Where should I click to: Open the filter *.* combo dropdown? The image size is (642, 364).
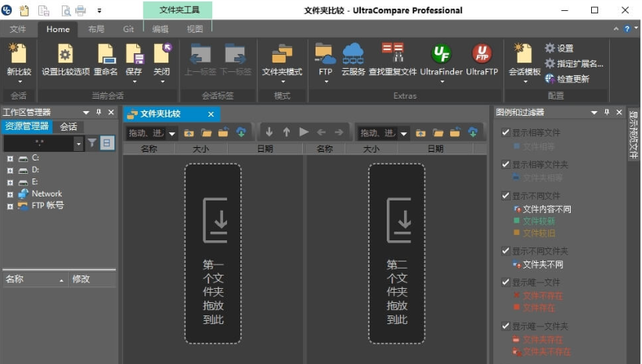click(x=78, y=143)
